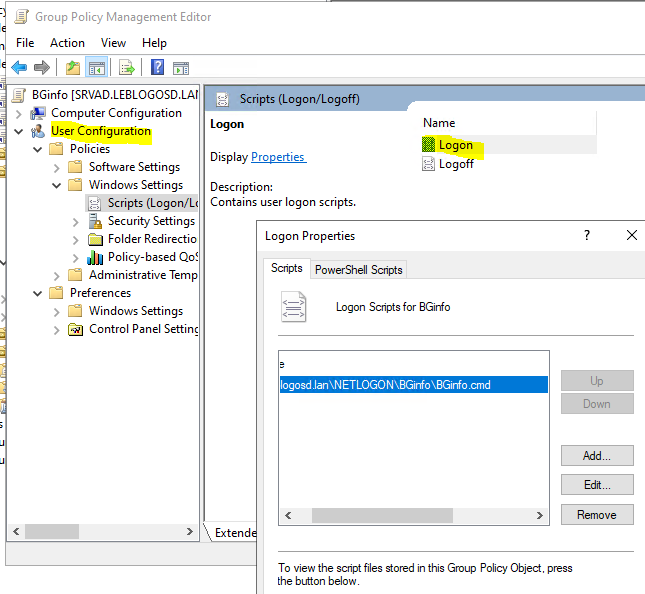Viewport: 645px width, 594px height.
Task: Open the File menu
Action: tap(25, 43)
